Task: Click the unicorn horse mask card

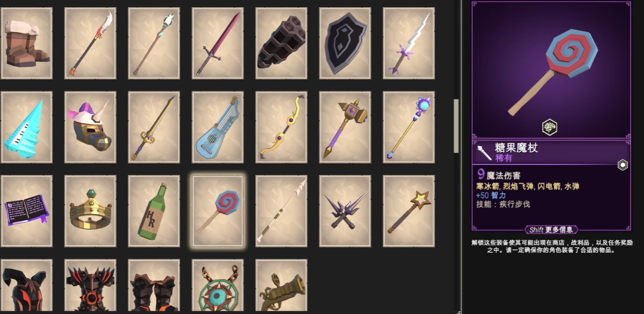Action: pos(90,127)
